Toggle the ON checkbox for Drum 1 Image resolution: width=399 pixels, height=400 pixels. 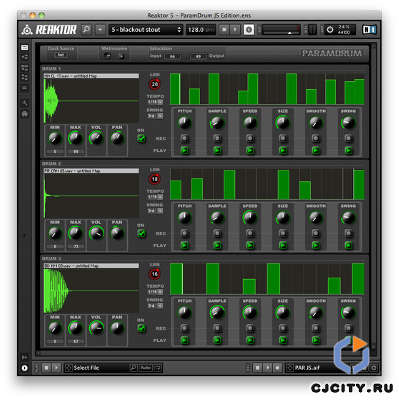coord(141,138)
